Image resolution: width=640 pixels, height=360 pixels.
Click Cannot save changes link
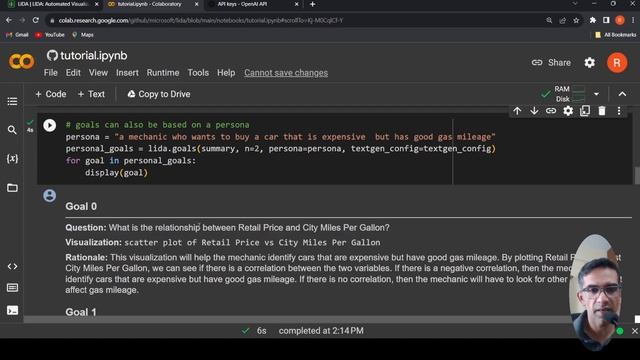(286, 73)
